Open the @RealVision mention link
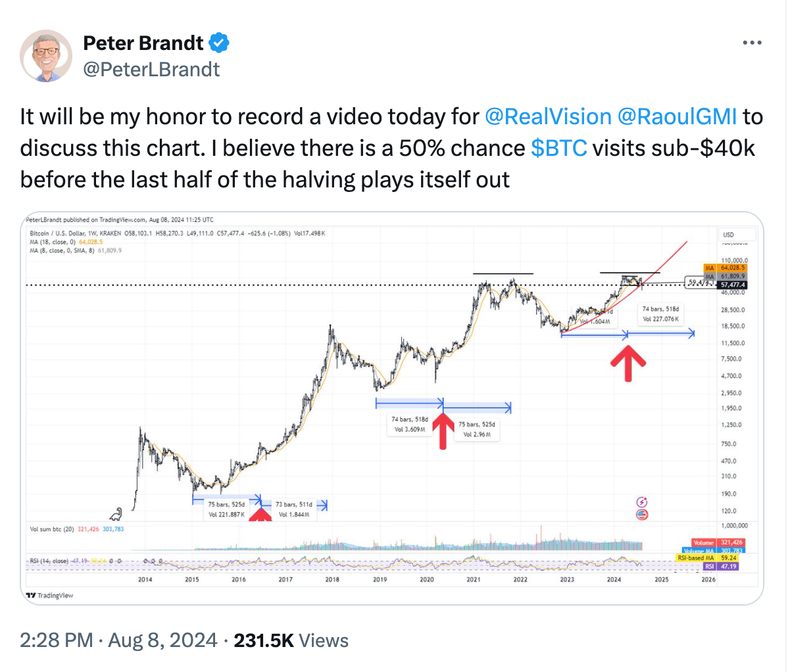Viewport: 790px width, 672px height. point(548,116)
